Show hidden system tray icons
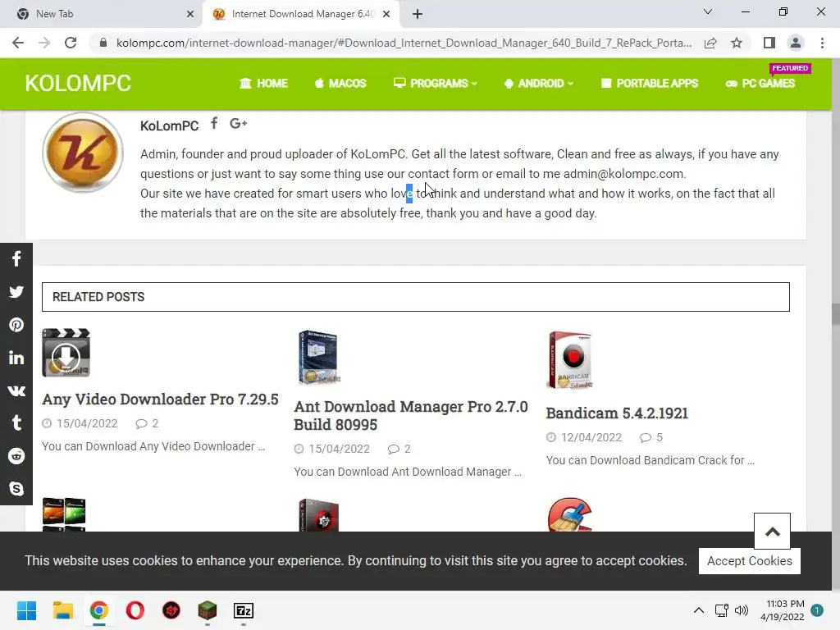The width and height of the screenshot is (840, 630). 699,610
